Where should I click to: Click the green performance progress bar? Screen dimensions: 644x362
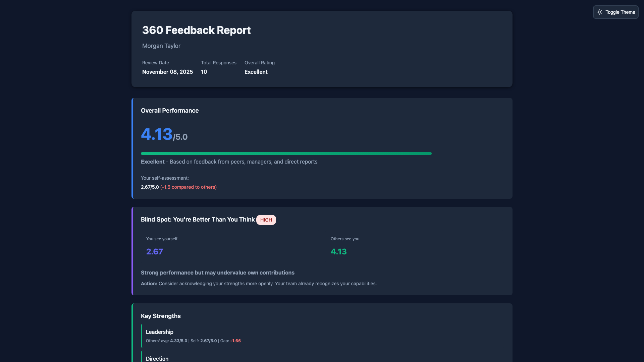pos(286,153)
